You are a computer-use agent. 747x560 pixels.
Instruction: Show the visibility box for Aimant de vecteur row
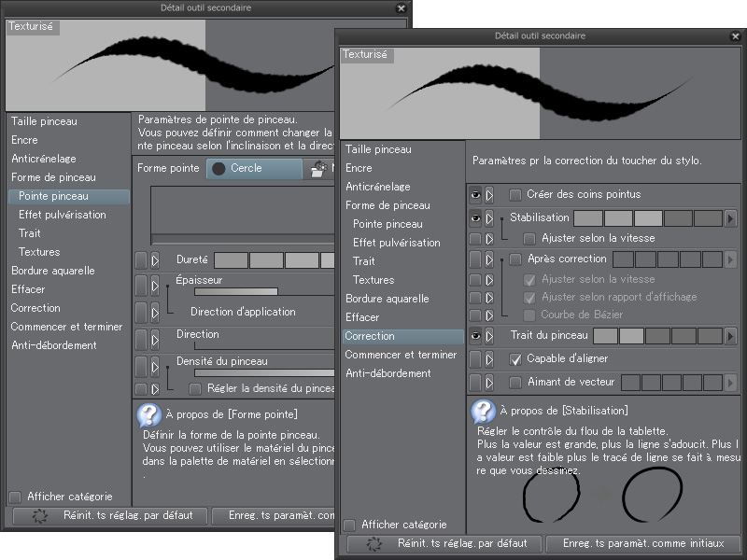point(475,383)
